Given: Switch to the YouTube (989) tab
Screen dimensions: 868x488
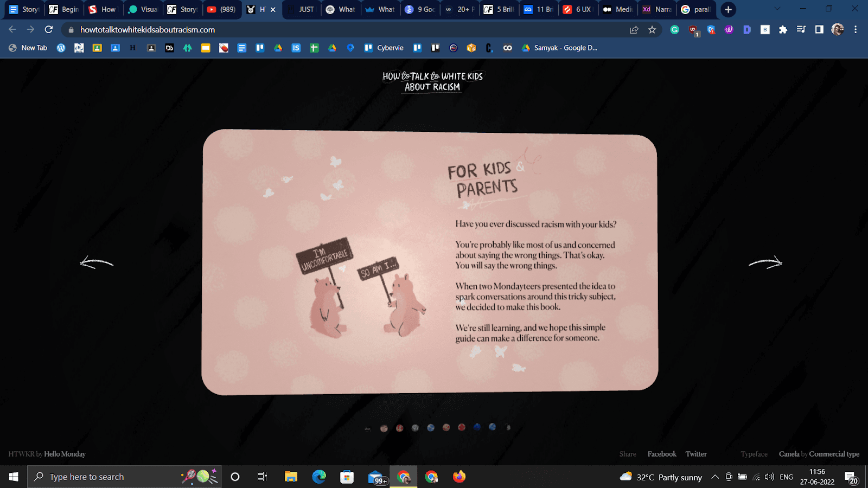Looking at the screenshot, I should [222, 9].
